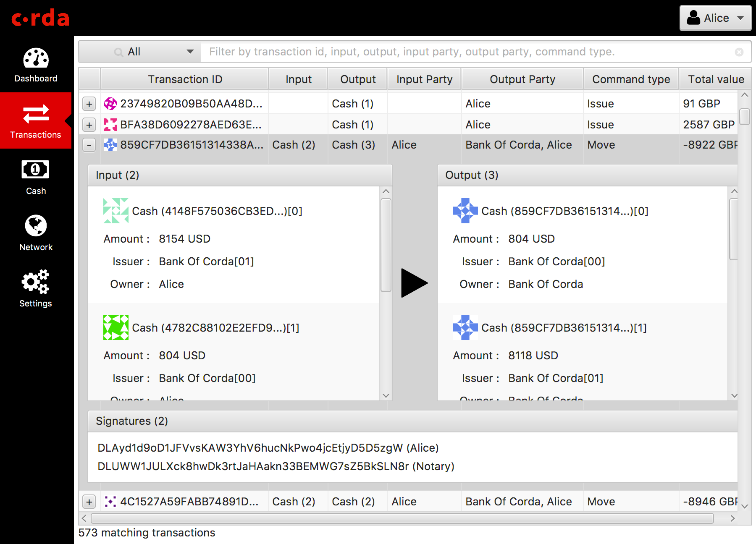
Task: Open the Dashboard gauge icon
Action: (x=36, y=58)
